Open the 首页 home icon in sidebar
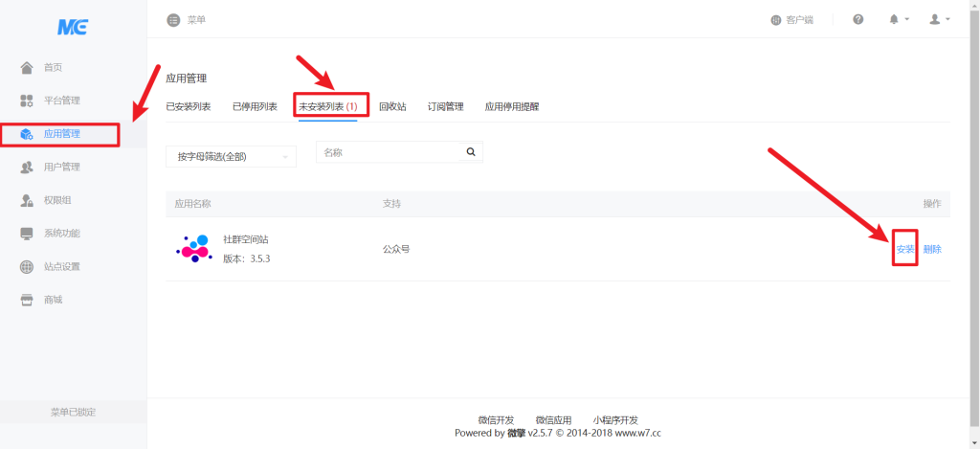The width and height of the screenshot is (980, 449). [x=27, y=68]
